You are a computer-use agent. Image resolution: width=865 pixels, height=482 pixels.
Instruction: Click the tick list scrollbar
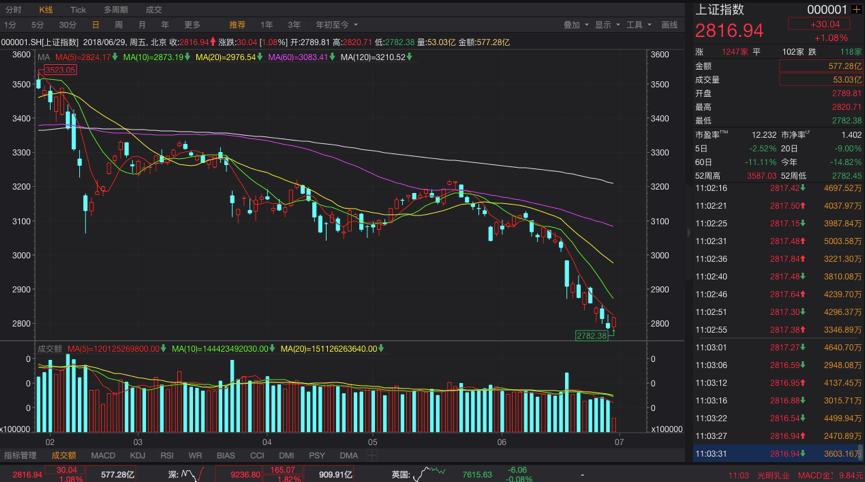click(862, 453)
